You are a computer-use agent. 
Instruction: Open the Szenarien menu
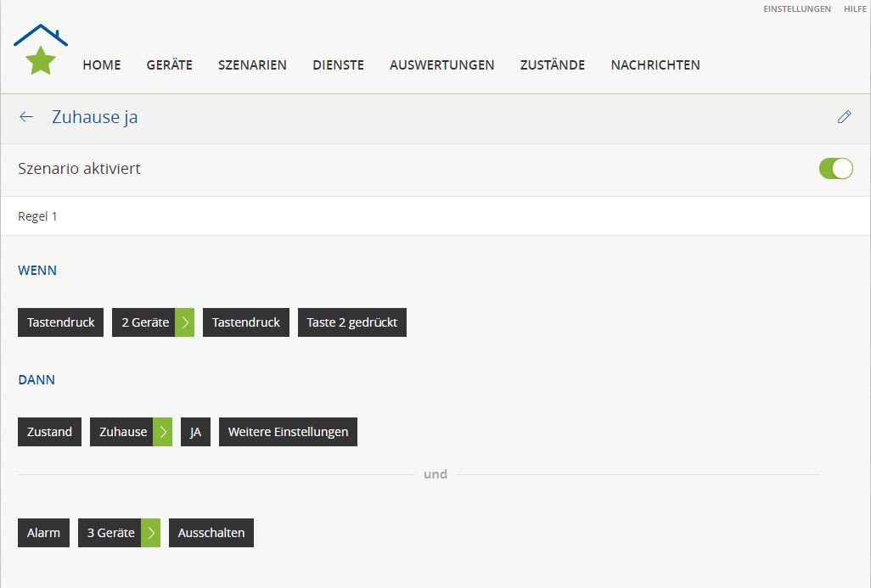(252, 65)
